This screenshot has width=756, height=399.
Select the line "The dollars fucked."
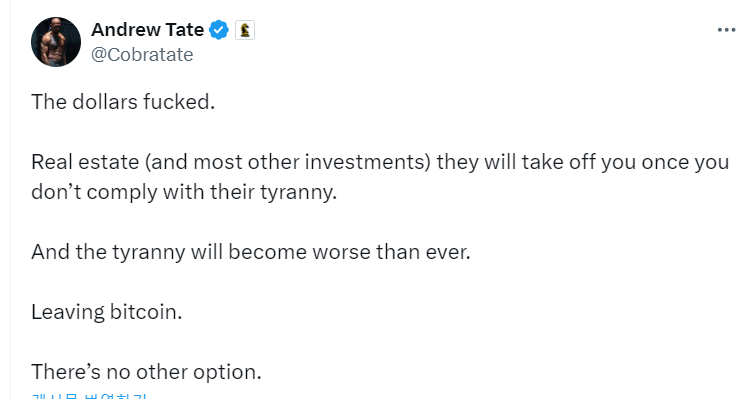123,102
